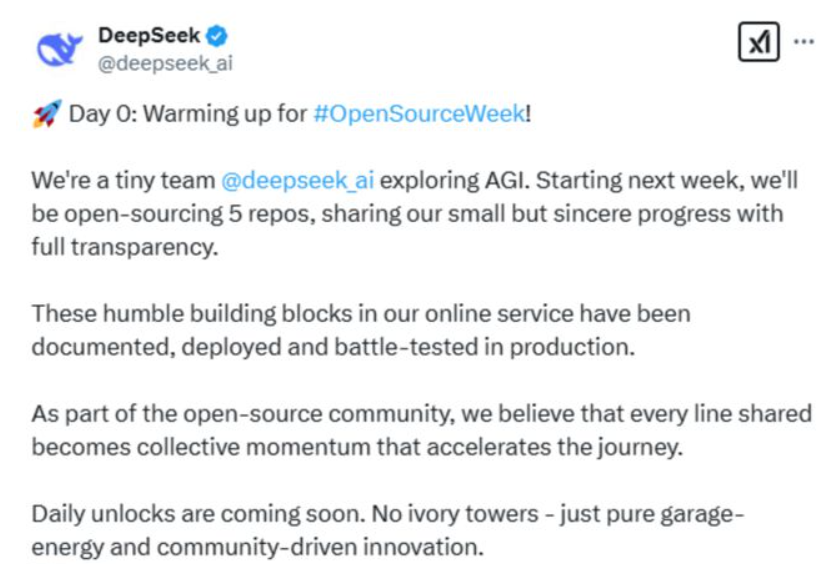Click the blue verified checkmark badge
Screen dimensions: 824x564
click(217, 36)
